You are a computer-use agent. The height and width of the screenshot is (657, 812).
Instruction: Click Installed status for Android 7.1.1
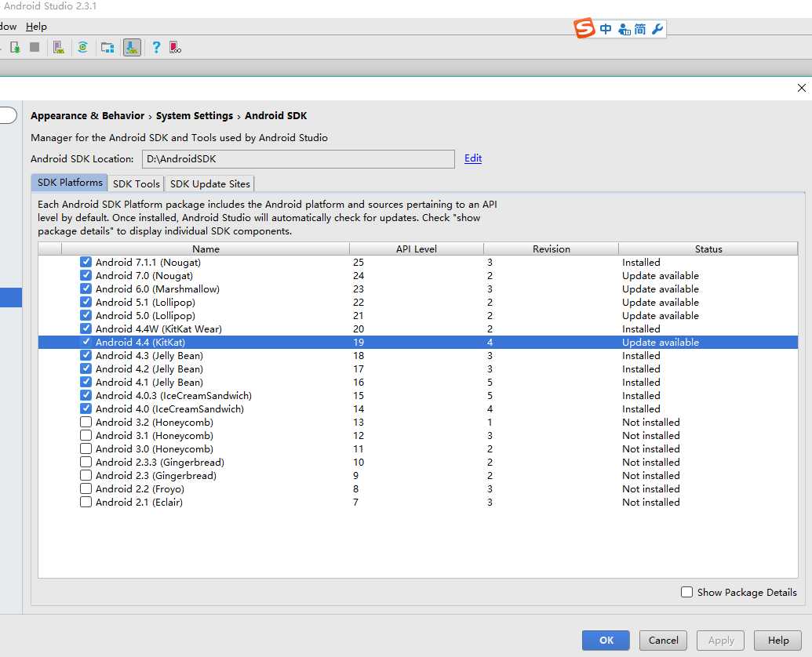point(641,263)
